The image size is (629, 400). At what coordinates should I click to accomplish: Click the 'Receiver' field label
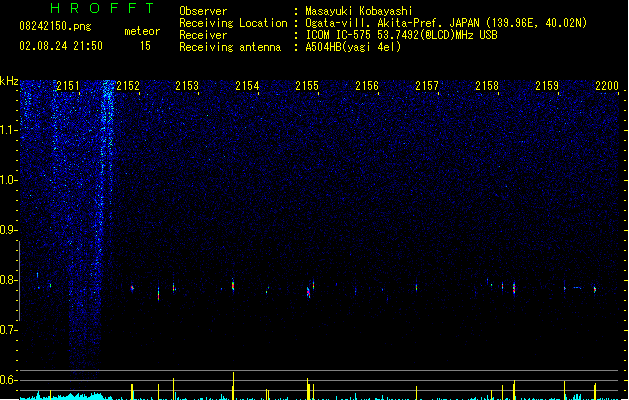click(x=203, y=35)
